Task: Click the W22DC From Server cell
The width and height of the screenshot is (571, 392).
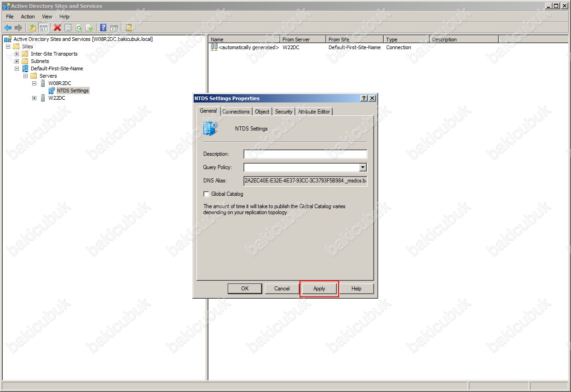Action: 291,47
